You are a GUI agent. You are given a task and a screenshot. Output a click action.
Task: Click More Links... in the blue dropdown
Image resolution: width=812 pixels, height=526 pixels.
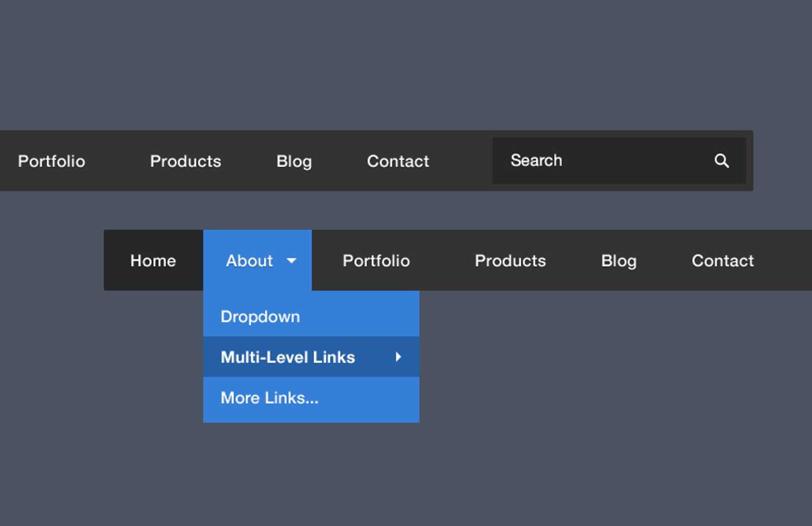coord(269,398)
